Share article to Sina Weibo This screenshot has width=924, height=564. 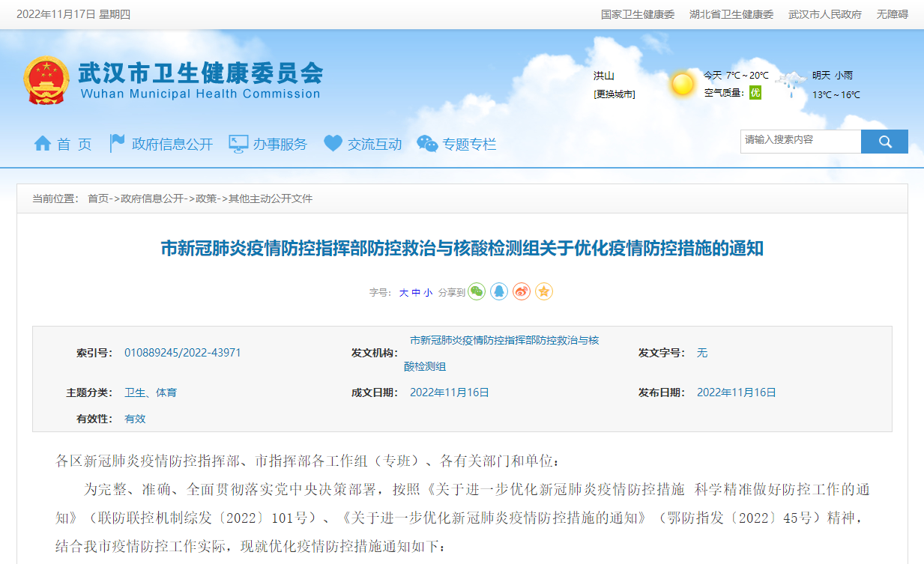click(x=522, y=291)
